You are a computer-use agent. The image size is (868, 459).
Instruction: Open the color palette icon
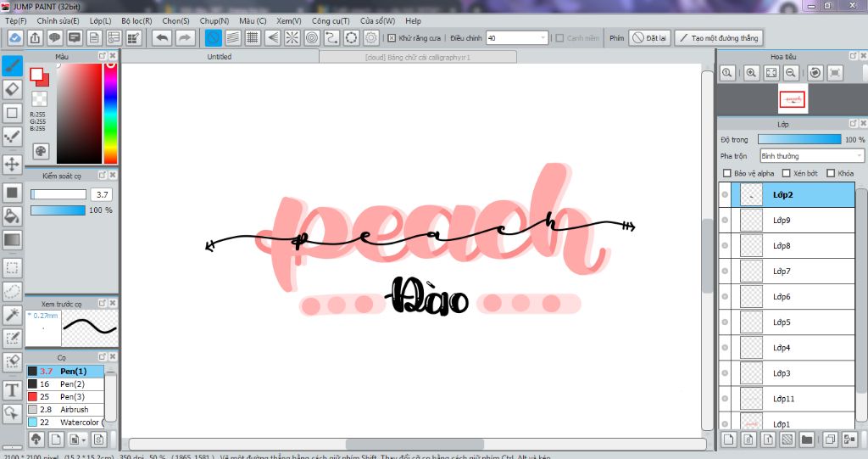[41, 151]
